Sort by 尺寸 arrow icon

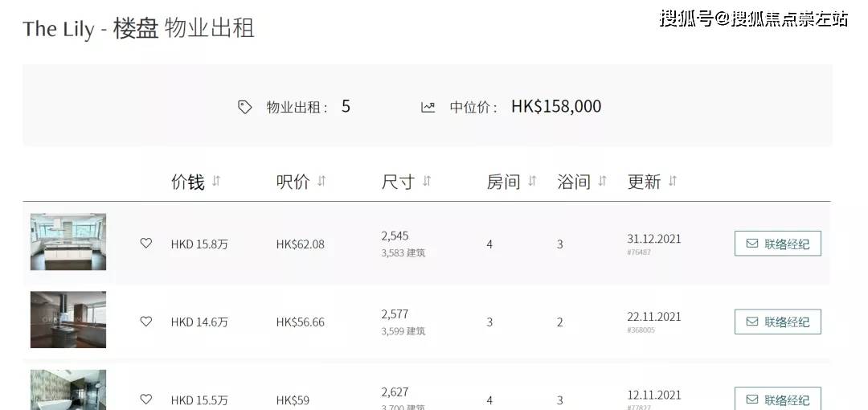point(426,181)
